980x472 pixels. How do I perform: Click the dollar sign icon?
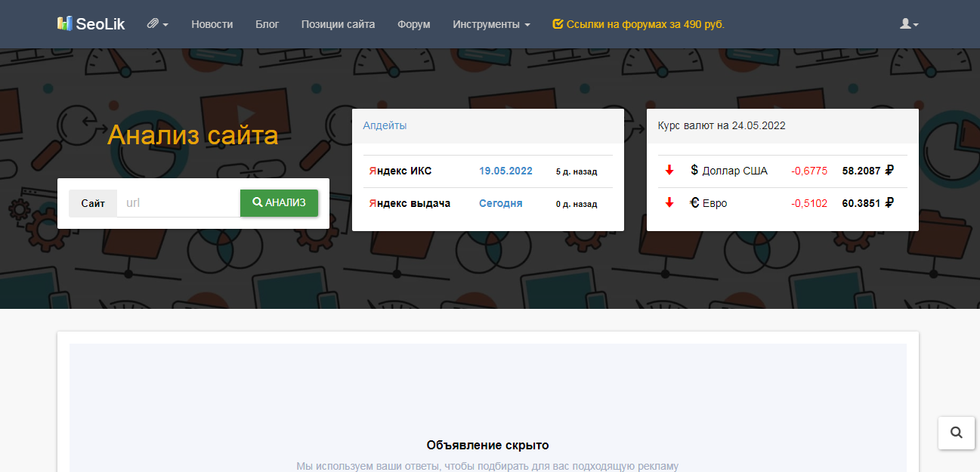694,171
